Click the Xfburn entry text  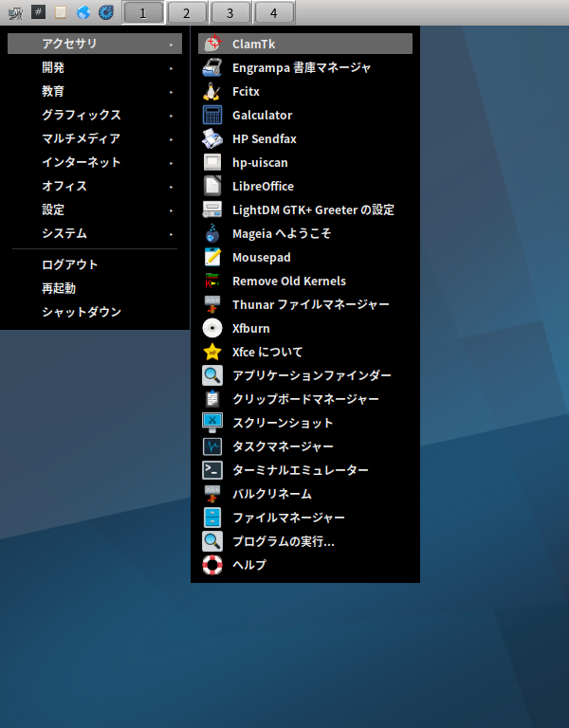click(x=250, y=328)
